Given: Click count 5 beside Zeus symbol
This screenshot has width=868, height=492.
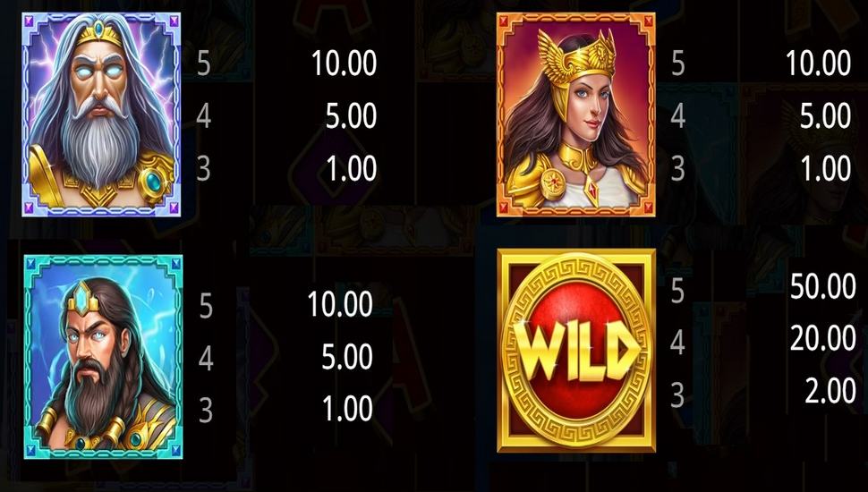Looking at the screenshot, I should pos(204,64).
